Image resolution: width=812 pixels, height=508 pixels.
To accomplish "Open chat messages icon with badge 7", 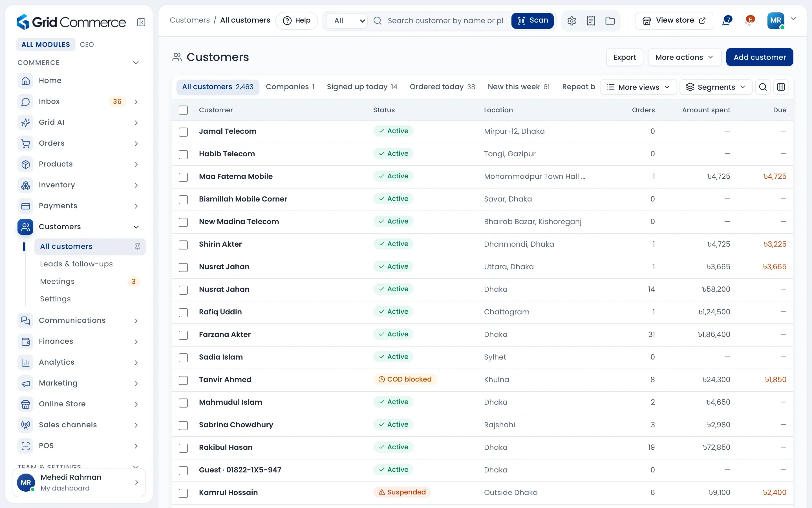I will click(727, 21).
